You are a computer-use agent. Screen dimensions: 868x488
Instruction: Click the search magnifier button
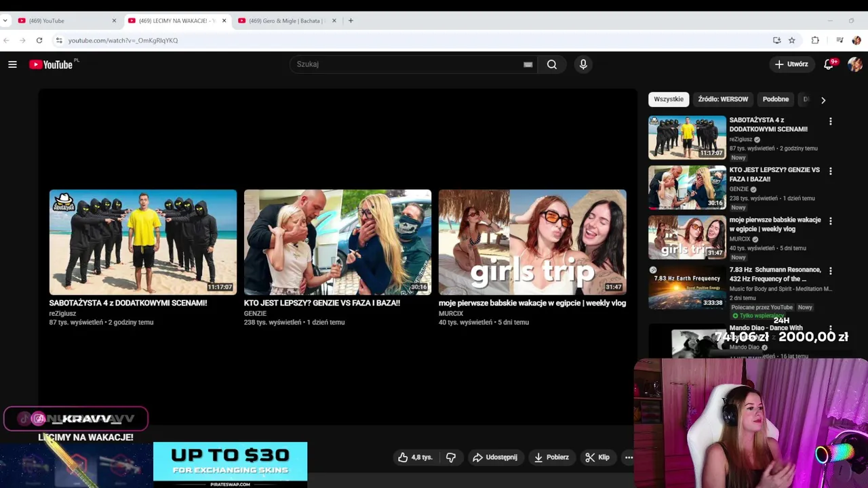click(552, 64)
